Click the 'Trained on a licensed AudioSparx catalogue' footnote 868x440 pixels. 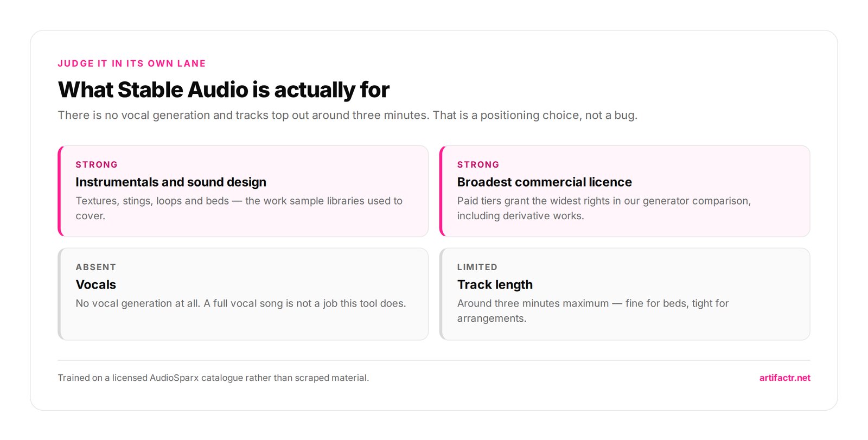pyautogui.click(x=213, y=378)
